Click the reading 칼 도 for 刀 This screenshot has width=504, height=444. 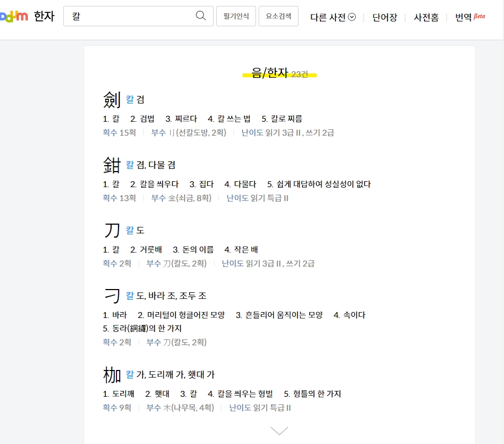(x=135, y=230)
